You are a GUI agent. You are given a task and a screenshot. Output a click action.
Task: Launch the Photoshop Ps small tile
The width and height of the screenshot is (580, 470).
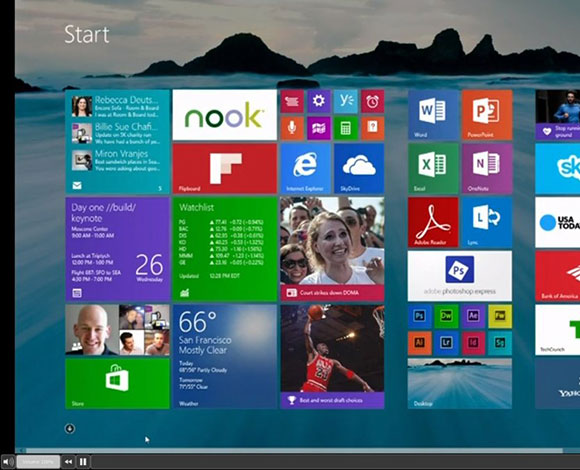419,316
